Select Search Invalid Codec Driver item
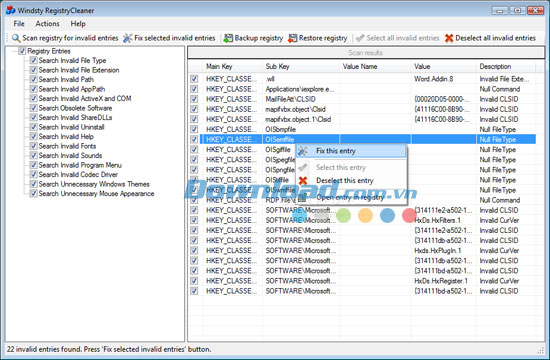This screenshot has height=360, width=550. pos(78,174)
